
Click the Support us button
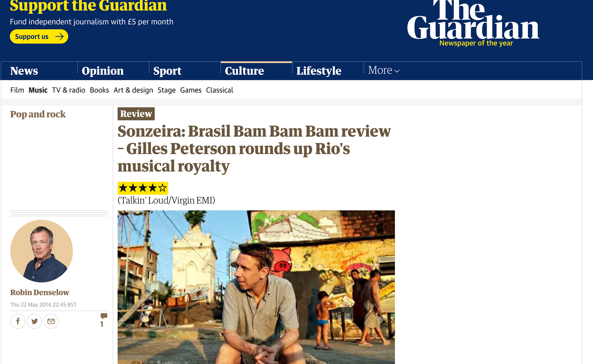(x=39, y=36)
